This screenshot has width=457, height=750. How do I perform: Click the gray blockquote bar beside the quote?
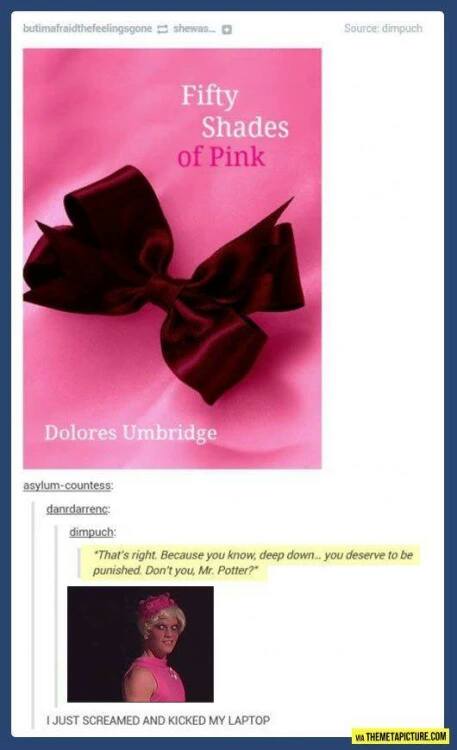[x=78, y=563]
